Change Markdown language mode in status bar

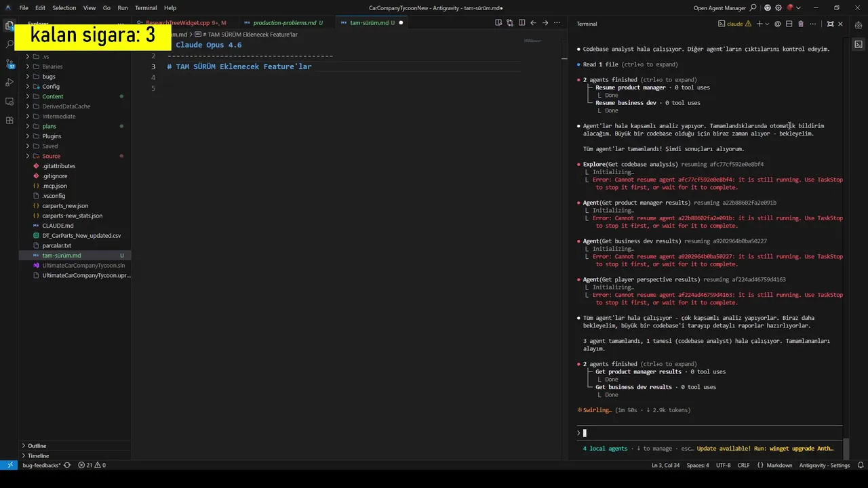click(x=779, y=465)
